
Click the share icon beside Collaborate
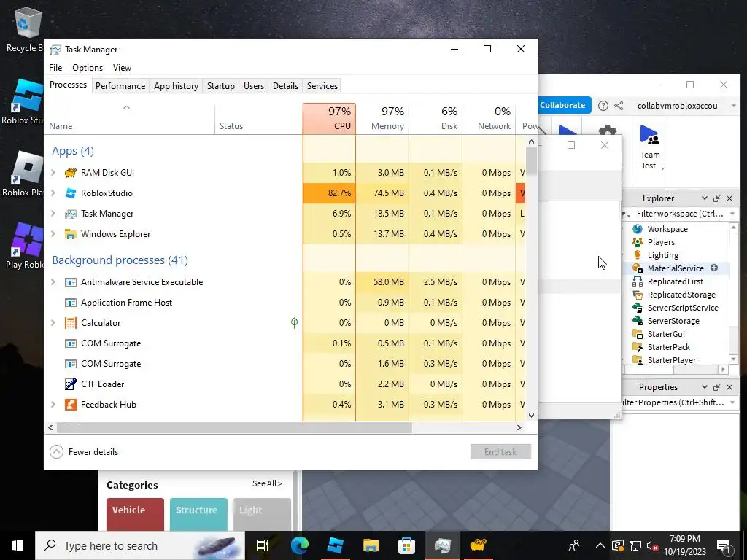click(x=619, y=106)
